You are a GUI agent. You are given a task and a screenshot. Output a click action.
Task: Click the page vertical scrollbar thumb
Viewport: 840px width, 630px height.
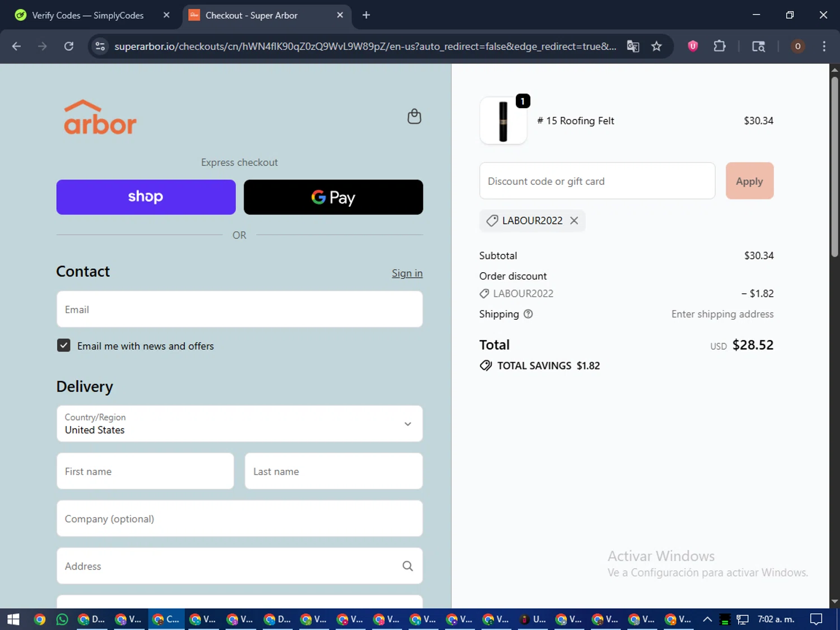tap(834, 167)
